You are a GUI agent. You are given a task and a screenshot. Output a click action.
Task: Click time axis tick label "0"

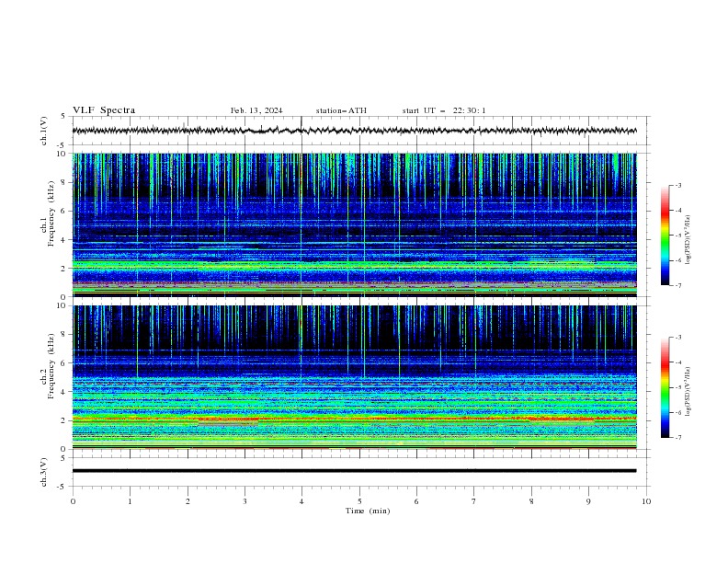[73, 501]
